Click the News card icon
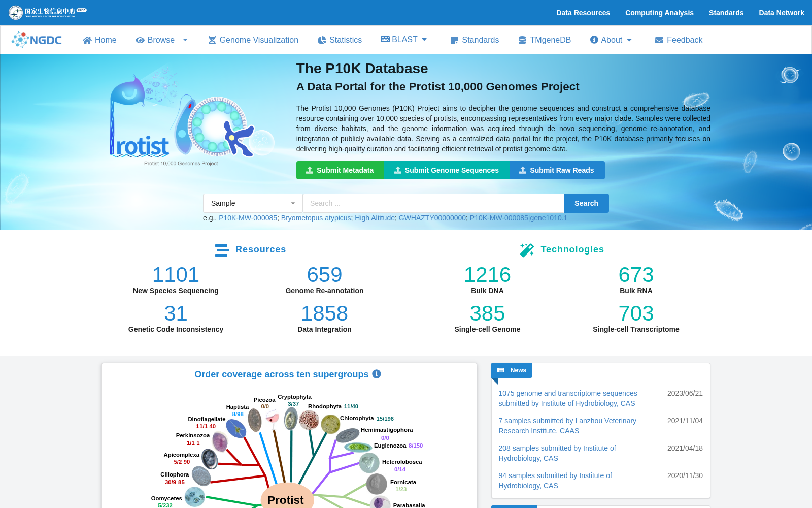812x508 pixels. pos(501,370)
